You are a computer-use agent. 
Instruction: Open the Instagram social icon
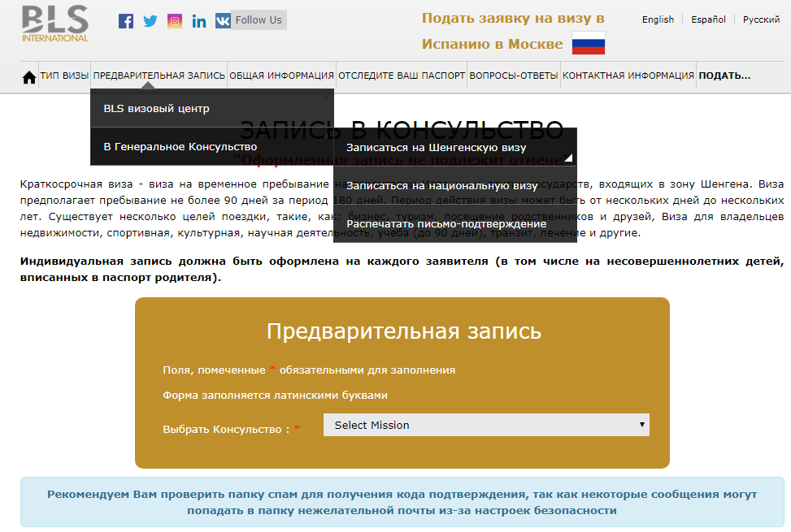coord(175,21)
